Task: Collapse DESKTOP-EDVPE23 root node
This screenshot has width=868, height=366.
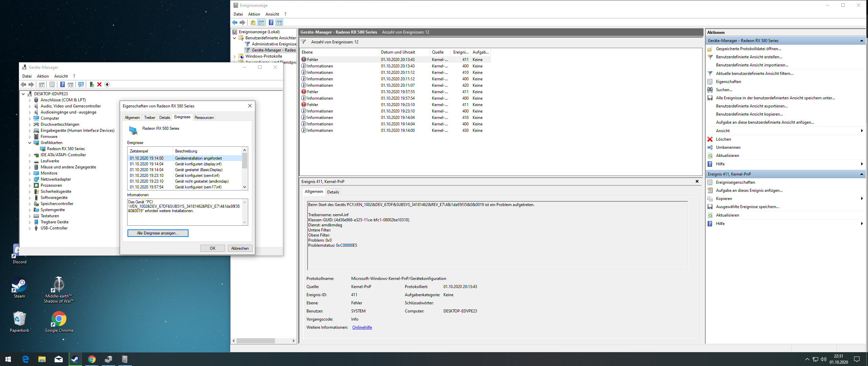Action: [23, 94]
